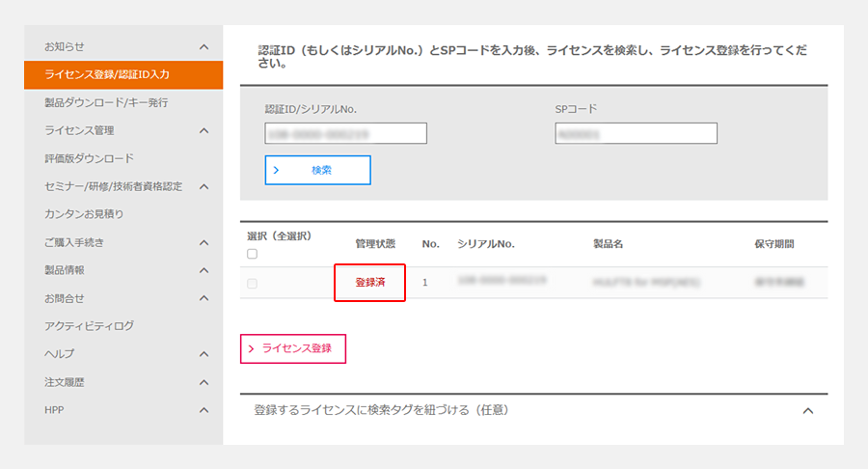The width and height of the screenshot is (868, 469).
Task: Click the 認証ID/シリアルNo. input field
Action: (345, 133)
